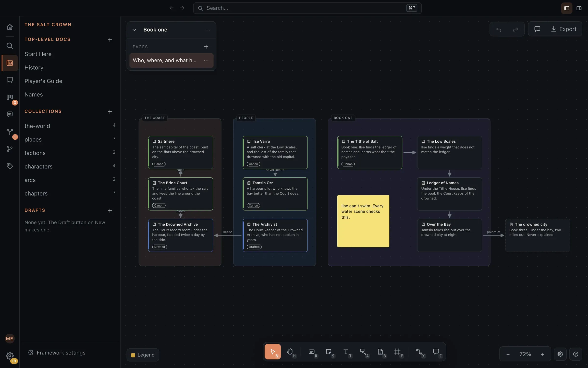This screenshot has width=588, height=368.
Task: Open Book one more options menu
Action: click(x=208, y=30)
